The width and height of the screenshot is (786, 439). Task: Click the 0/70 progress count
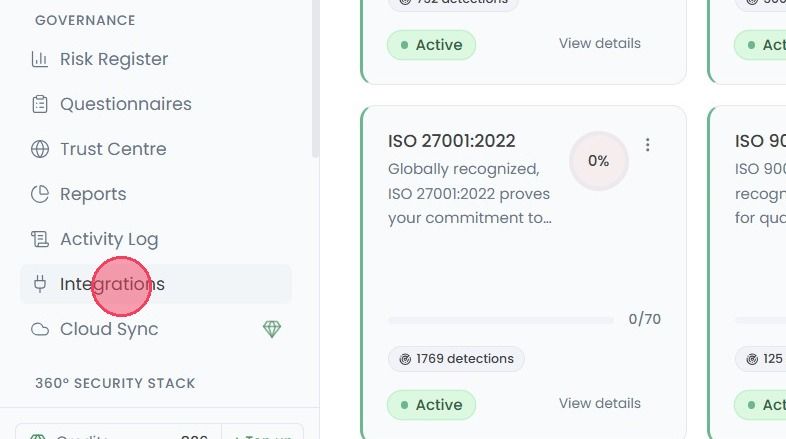pos(645,319)
